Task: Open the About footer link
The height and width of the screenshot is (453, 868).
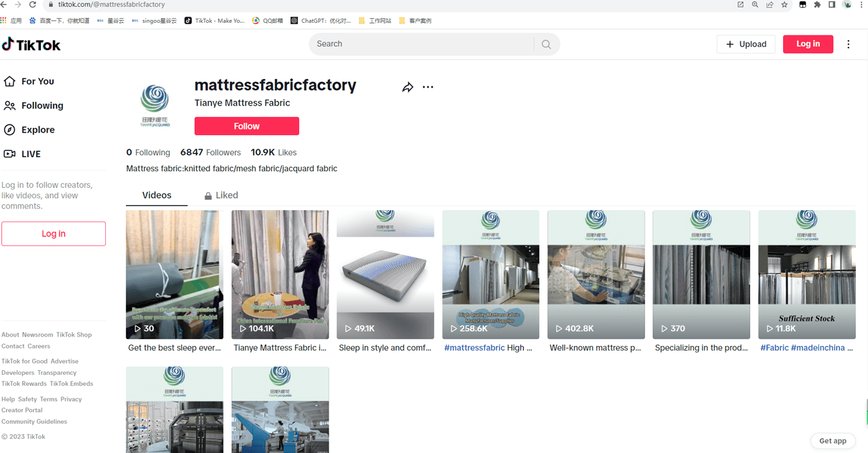Action: click(10, 335)
